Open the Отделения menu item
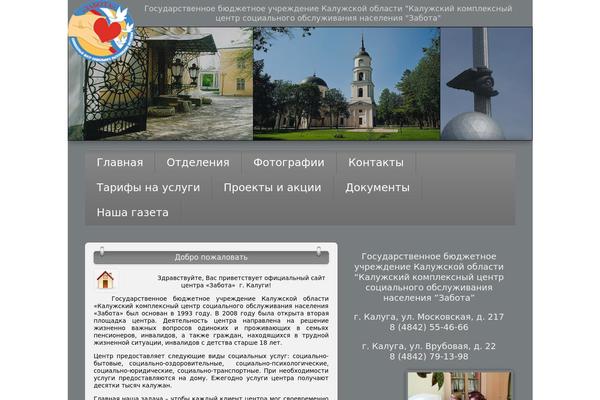The width and height of the screenshot is (600, 400). 198,163
